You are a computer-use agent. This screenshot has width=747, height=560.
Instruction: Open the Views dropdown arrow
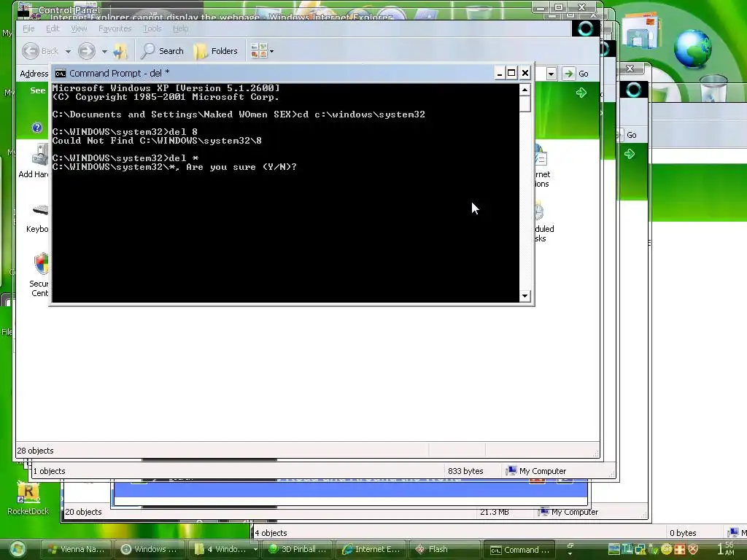point(271,52)
